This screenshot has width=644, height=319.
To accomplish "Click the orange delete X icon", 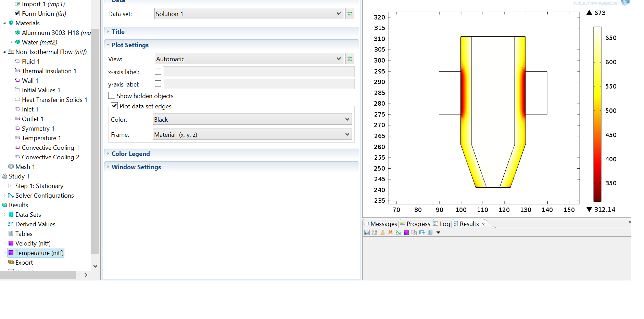I will (390, 232).
